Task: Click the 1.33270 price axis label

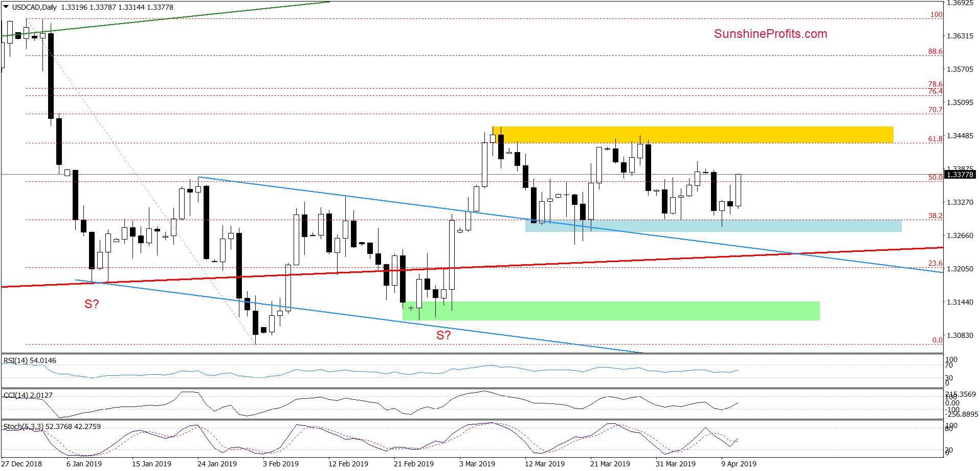Action: click(960, 202)
